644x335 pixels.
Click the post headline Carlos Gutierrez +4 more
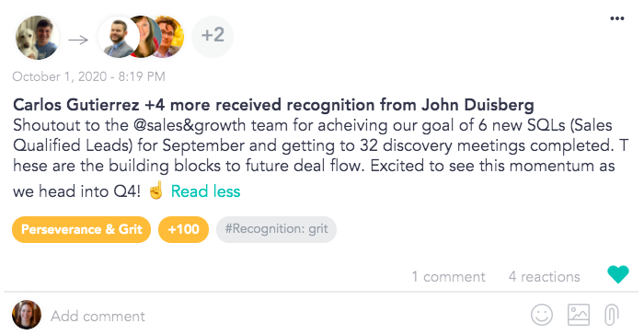point(273,105)
